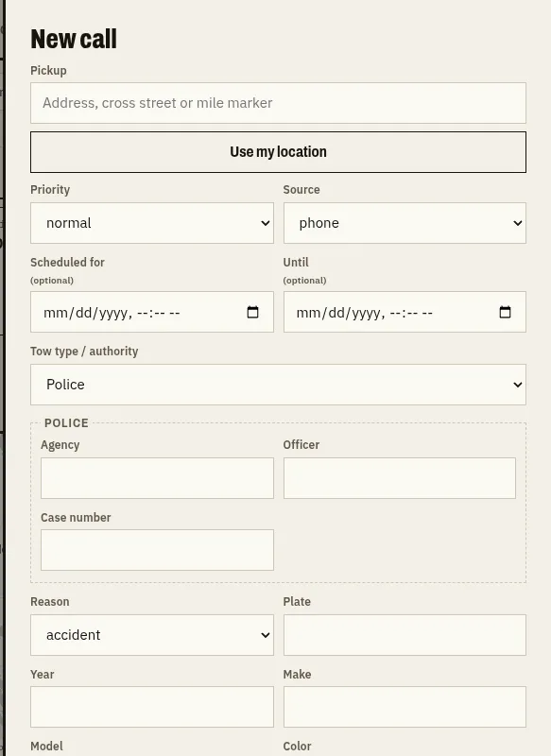Click the New call heading
Screen dimensions: 551x756
tap(74, 39)
